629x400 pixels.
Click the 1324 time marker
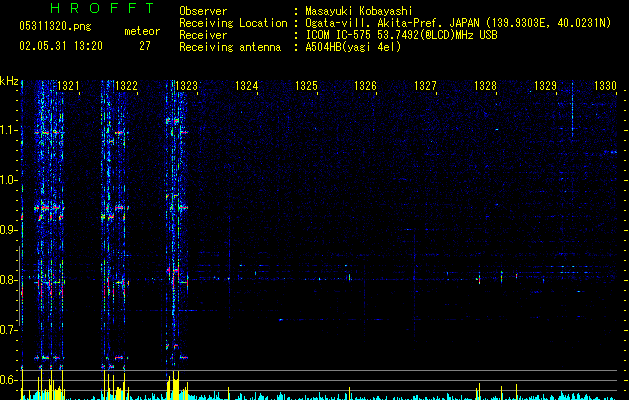coord(246,86)
